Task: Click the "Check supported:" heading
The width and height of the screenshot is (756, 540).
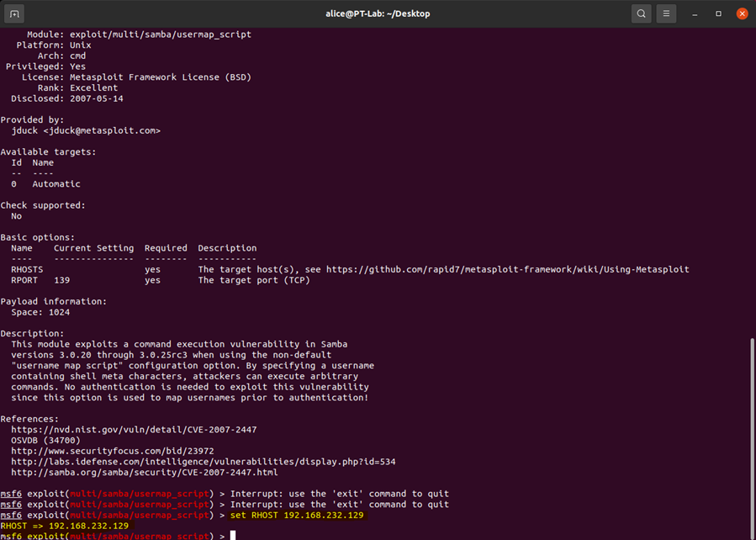Action: tap(43, 205)
